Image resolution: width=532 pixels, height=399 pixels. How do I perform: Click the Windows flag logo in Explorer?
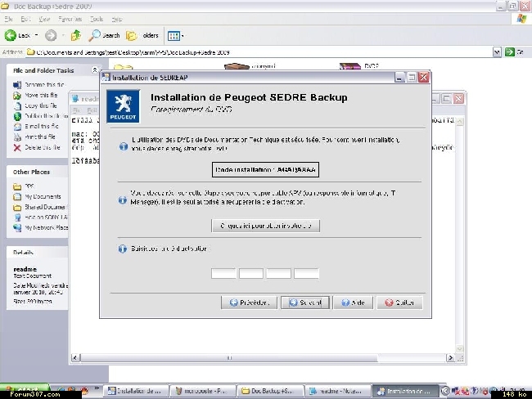[x=522, y=19]
